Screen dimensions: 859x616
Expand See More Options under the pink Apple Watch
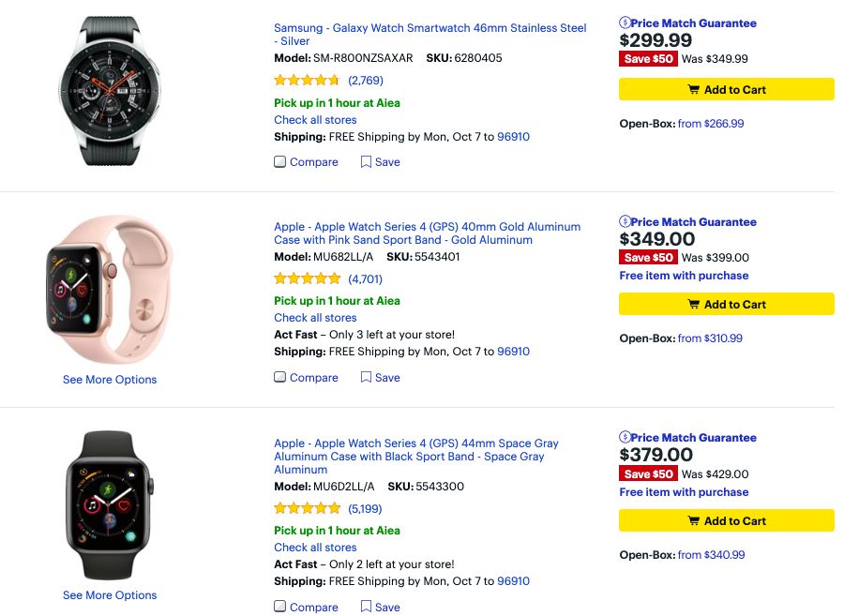[x=110, y=380]
